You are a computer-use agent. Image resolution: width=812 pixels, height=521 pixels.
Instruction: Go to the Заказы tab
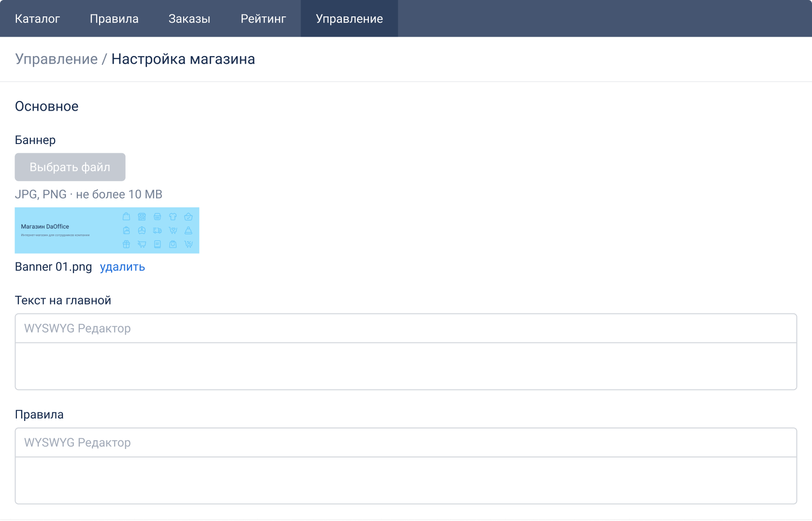pos(189,18)
